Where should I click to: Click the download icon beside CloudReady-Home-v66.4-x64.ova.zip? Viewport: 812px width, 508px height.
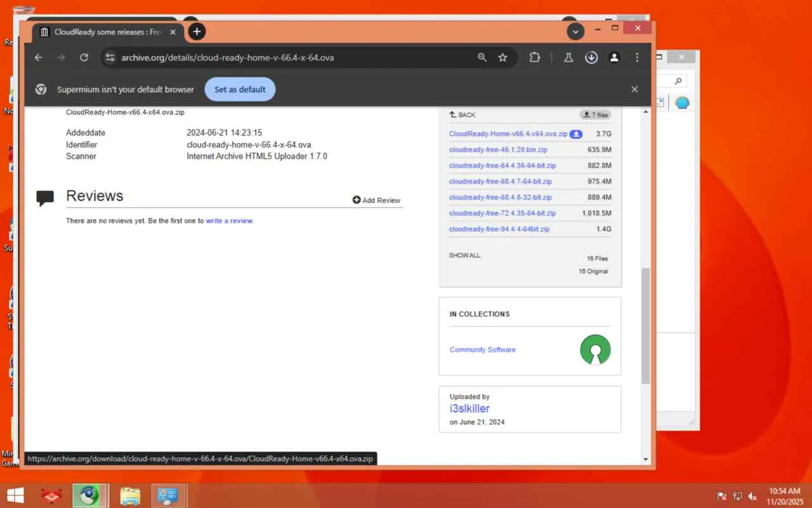coord(576,134)
